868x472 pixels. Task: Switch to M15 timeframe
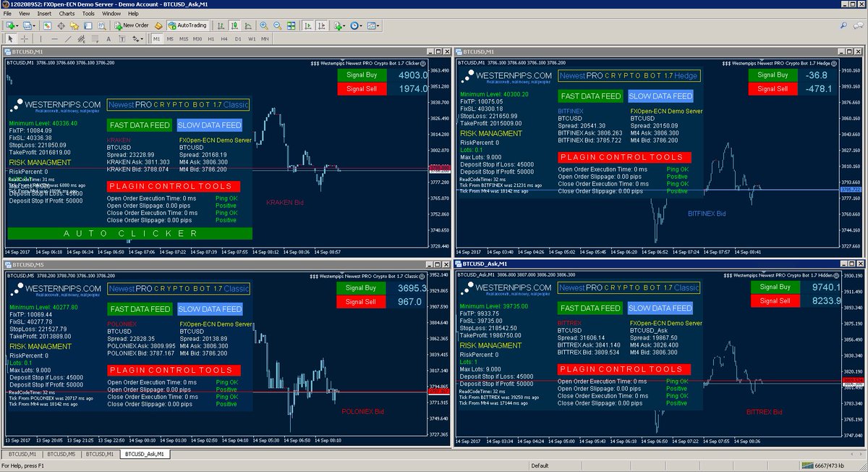coord(184,39)
